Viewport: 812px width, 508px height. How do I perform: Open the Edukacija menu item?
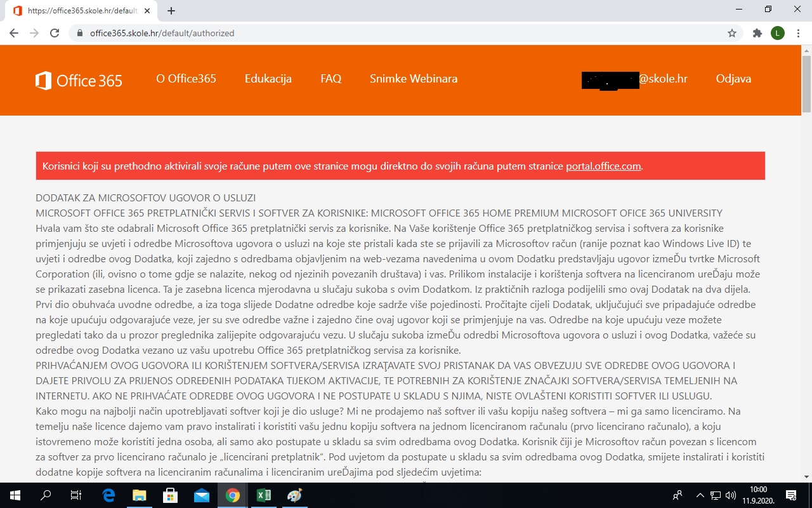(x=268, y=79)
